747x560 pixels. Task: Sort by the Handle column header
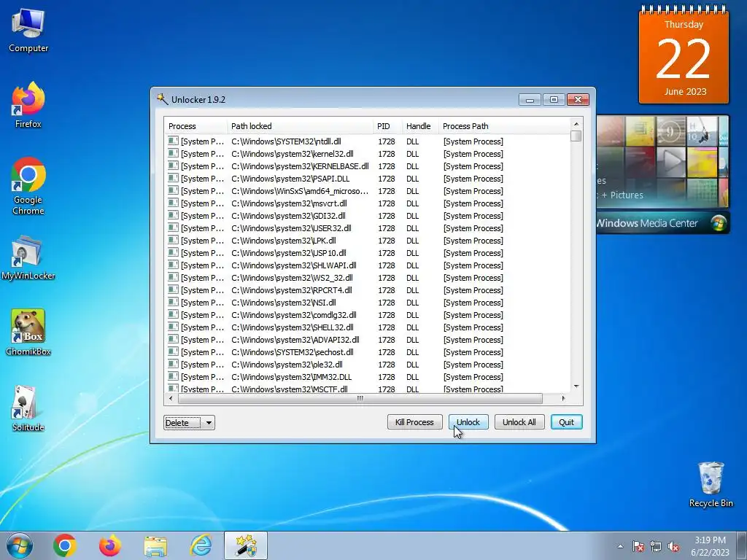pos(420,126)
